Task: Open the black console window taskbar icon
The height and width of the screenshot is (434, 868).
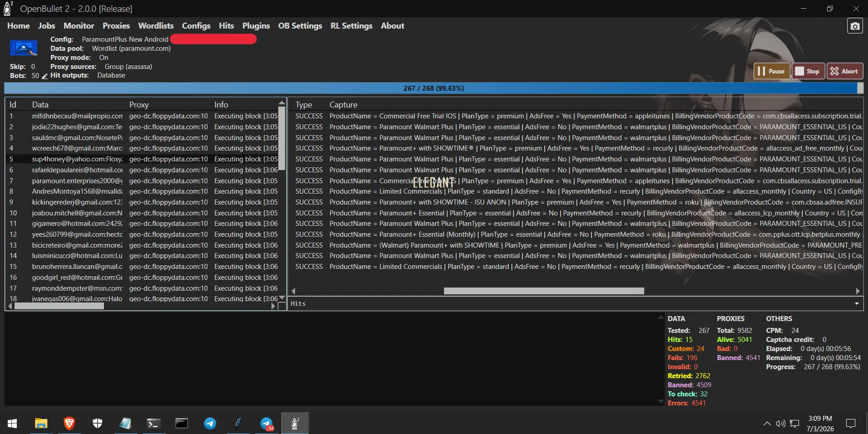Action: (182, 424)
